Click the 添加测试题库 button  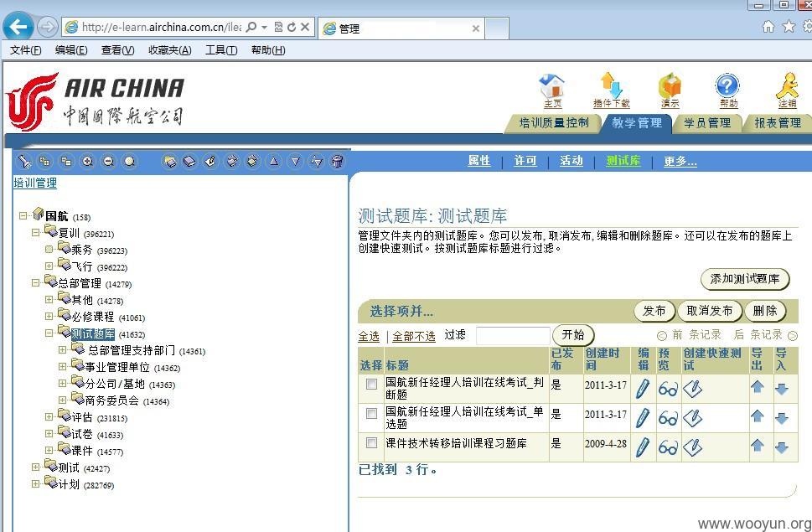[x=745, y=279]
